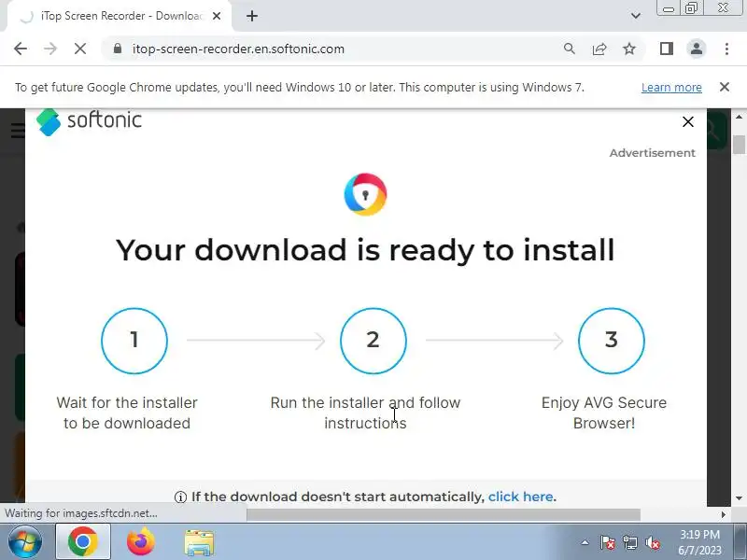747x560 pixels.
Task: View site security lock info
Action: point(118,49)
